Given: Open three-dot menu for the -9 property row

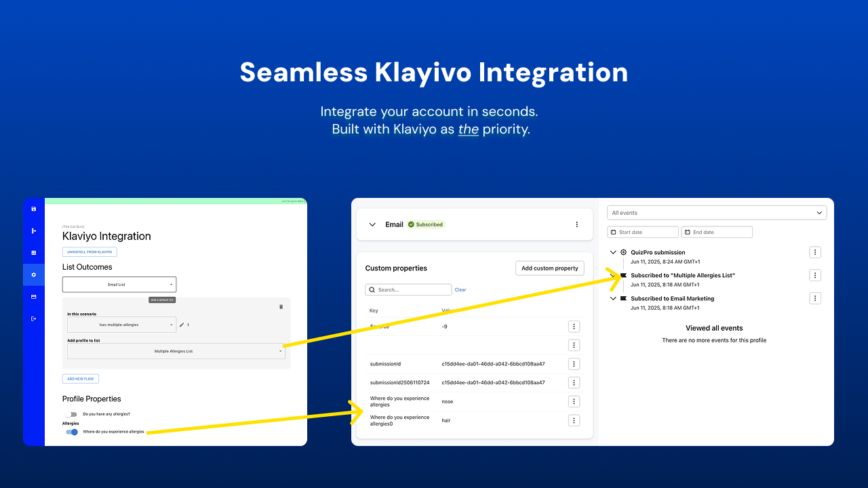Looking at the screenshot, I should click(x=574, y=327).
